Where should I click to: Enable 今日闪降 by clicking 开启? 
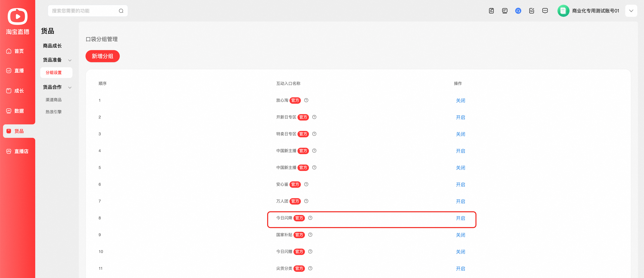click(x=460, y=218)
